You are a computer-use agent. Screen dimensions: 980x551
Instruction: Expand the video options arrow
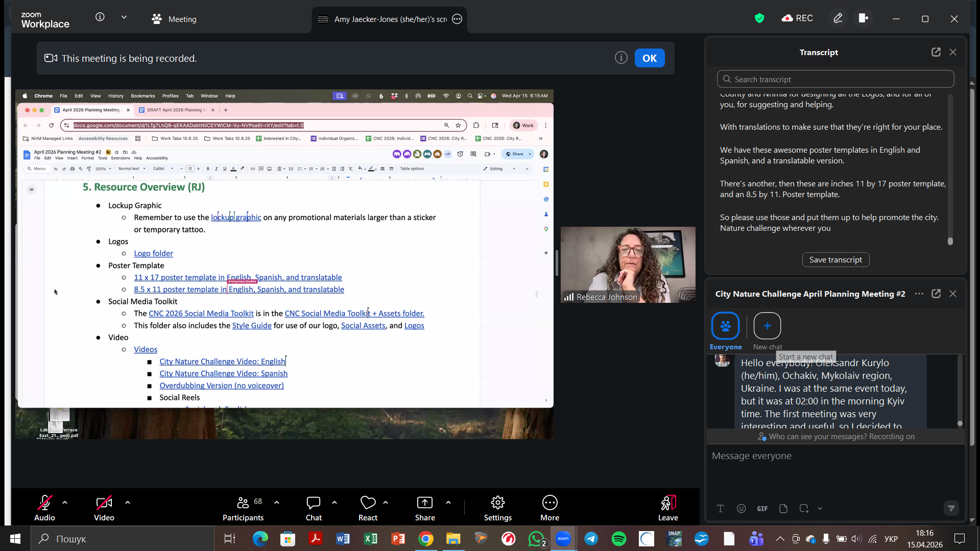coord(128,502)
